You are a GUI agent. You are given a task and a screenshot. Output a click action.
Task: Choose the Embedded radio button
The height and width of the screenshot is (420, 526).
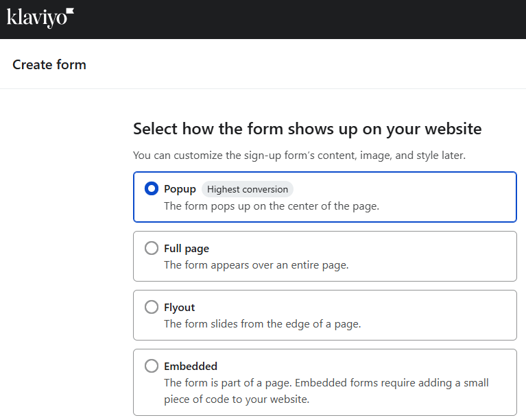pyautogui.click(x=152, y=366)
